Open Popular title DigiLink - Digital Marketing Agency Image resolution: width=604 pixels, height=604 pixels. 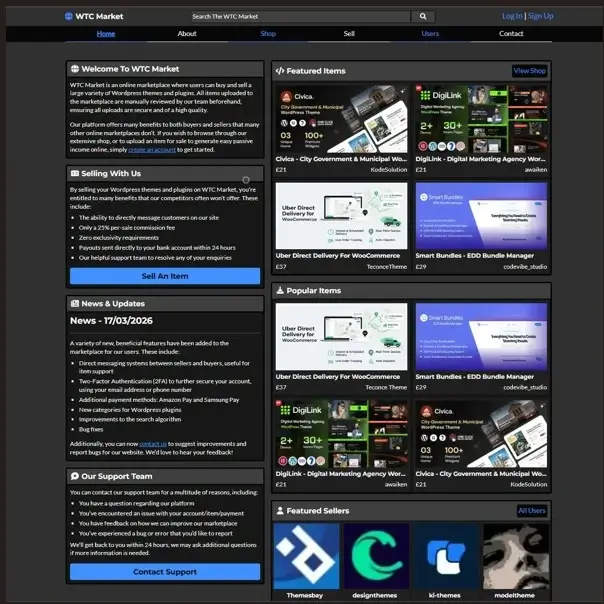[x=341, y=474]
